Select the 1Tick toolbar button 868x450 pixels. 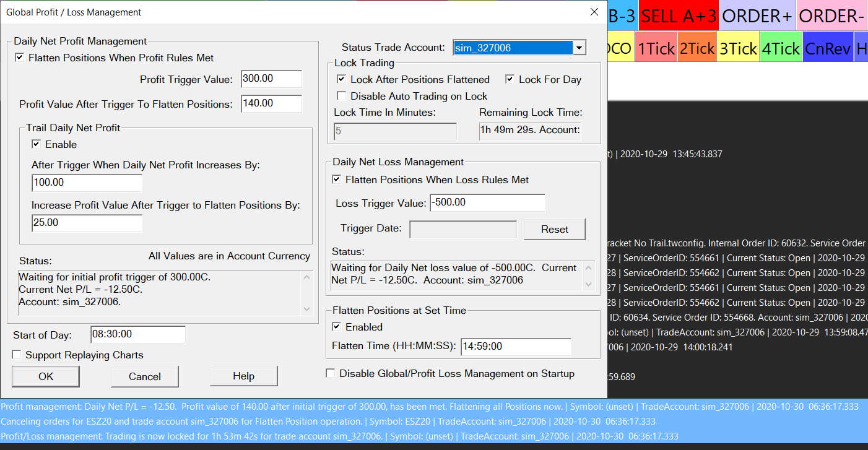pos(657,48)
